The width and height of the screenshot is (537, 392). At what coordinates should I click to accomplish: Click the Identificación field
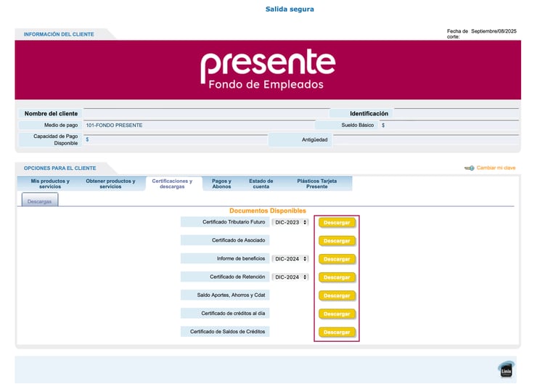click(456, 113)
